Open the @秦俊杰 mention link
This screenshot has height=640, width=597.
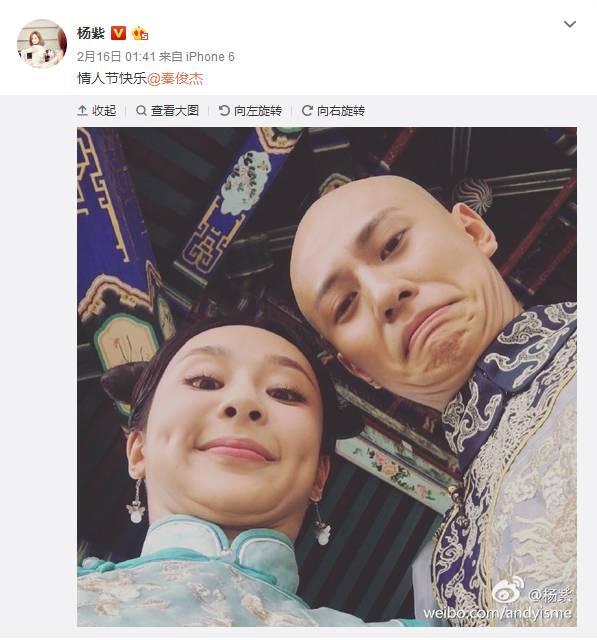(x=175, y=78)
